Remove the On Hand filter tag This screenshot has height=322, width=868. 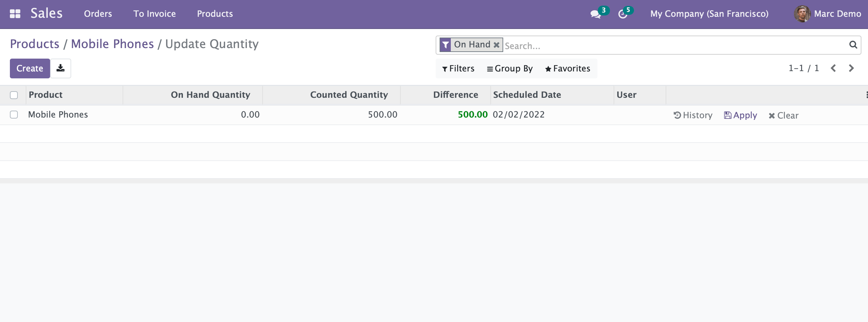496,45
